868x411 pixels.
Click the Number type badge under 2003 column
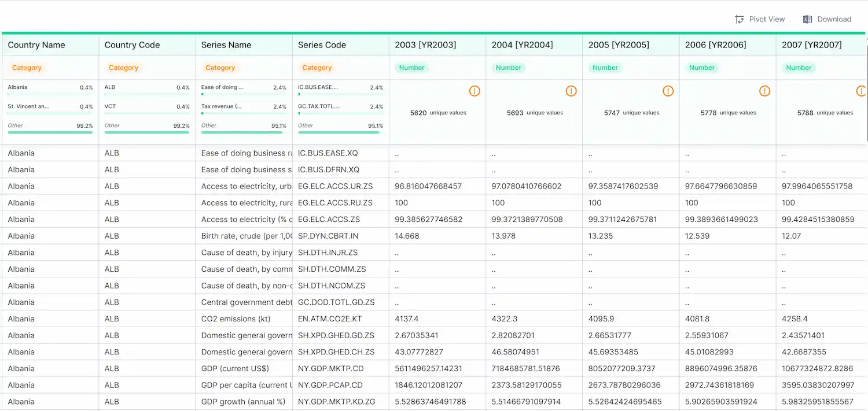coord(411,68)
